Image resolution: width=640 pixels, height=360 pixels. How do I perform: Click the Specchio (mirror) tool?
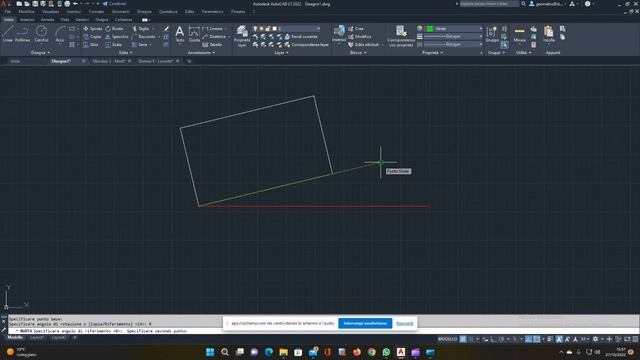[x=117, y=37]
